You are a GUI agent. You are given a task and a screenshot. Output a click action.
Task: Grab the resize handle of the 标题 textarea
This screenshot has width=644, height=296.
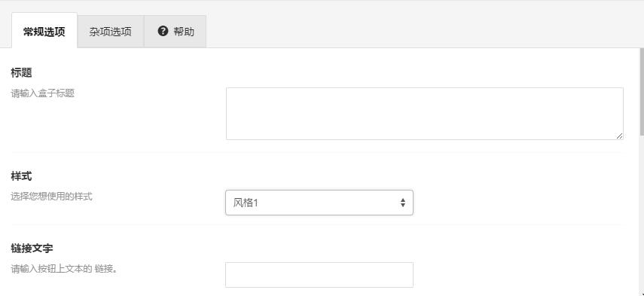619,136
